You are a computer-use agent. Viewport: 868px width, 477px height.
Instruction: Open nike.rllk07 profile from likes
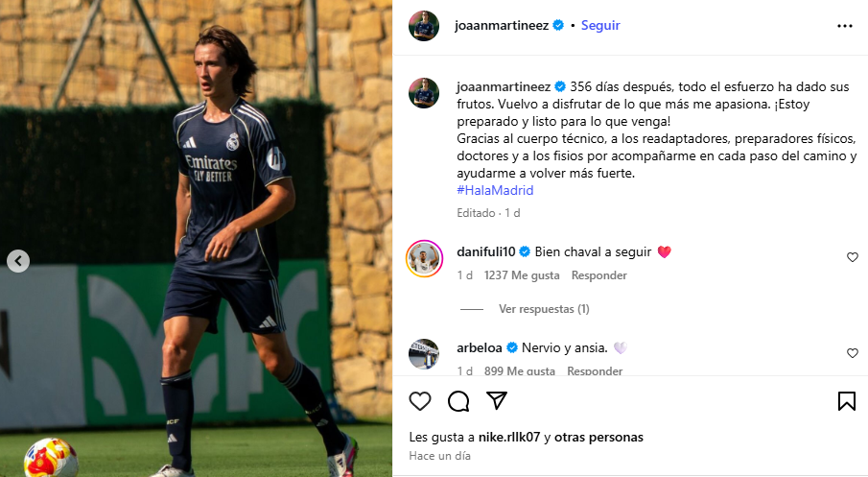tap(508, 437)
